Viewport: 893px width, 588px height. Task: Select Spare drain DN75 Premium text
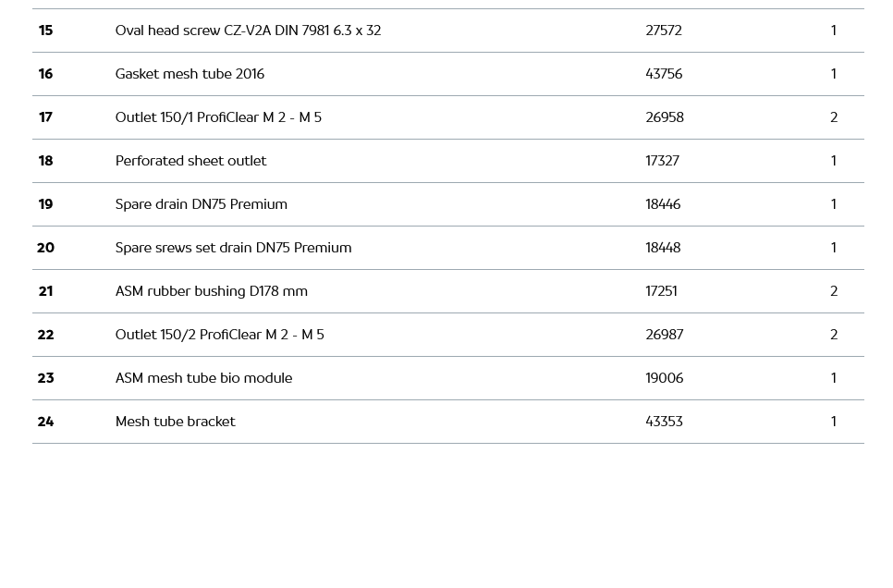pos(201,204)
